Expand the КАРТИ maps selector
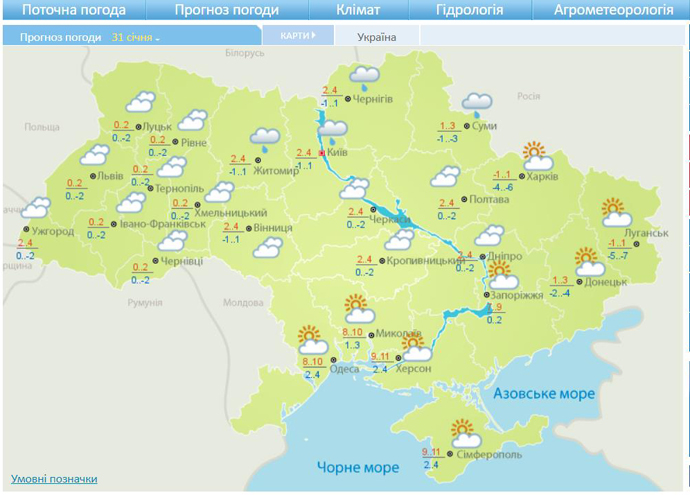690x495 pixels. click(297, 35)
